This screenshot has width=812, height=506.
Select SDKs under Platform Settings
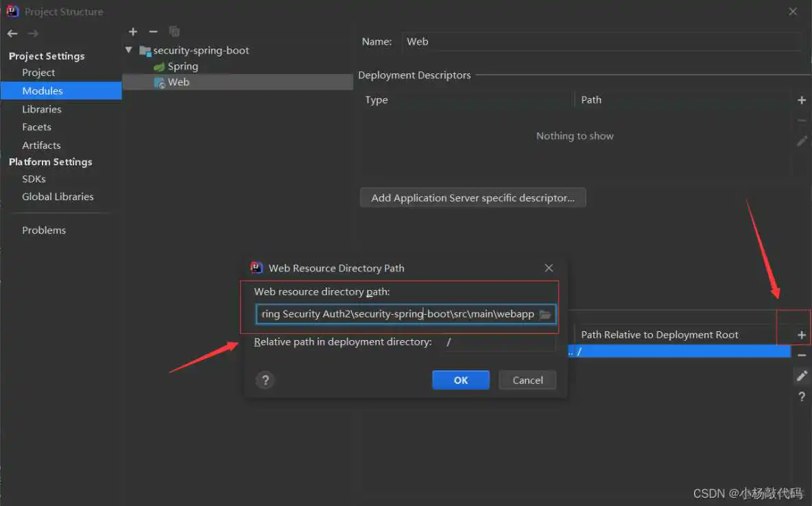[x=34, y=178]
